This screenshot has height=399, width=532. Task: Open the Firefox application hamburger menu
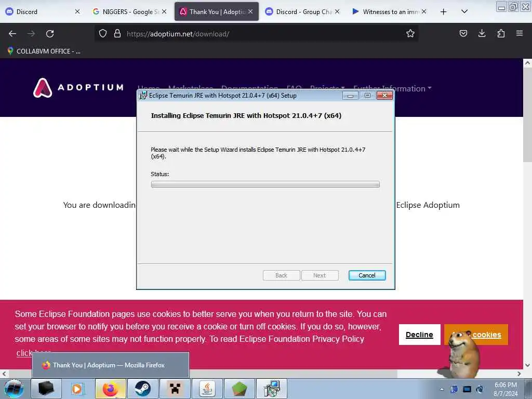click(x=520, y=33)
